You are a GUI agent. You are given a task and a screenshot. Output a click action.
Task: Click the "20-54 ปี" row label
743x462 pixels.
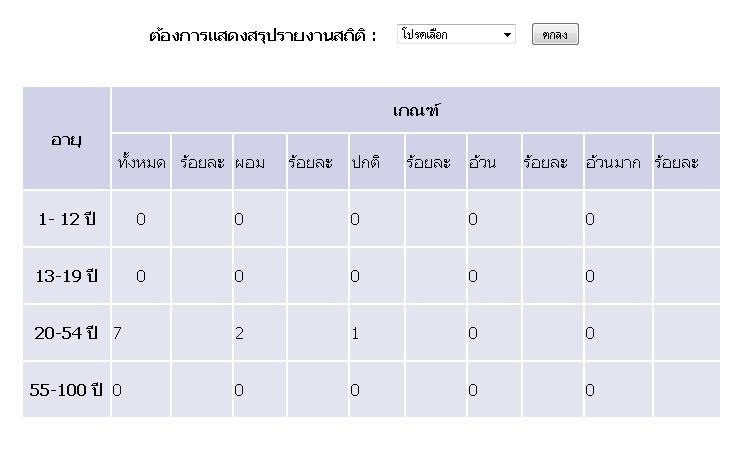pyautogui.click(x=66, y=334)
